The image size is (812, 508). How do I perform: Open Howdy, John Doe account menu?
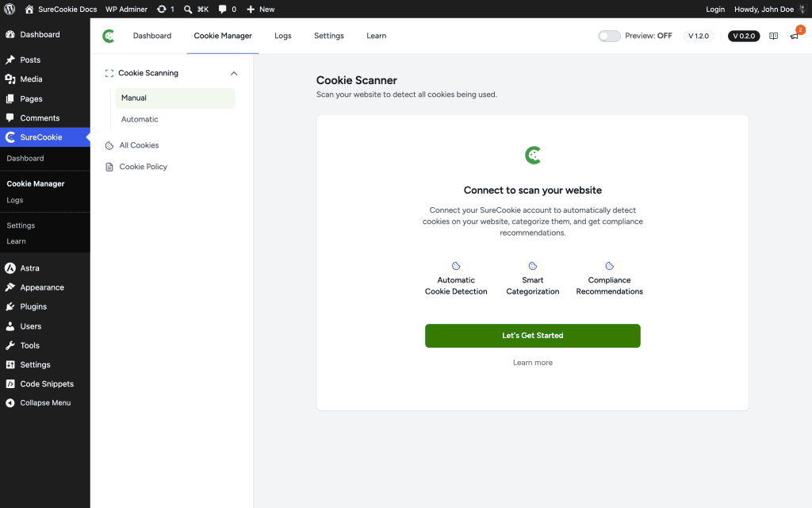tap(771, 9)
